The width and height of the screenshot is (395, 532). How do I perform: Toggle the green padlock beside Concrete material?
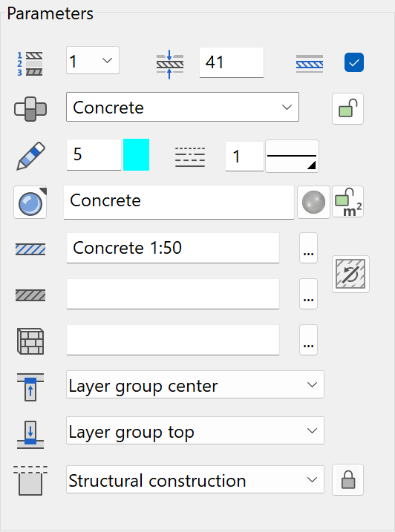click(347, 108)
